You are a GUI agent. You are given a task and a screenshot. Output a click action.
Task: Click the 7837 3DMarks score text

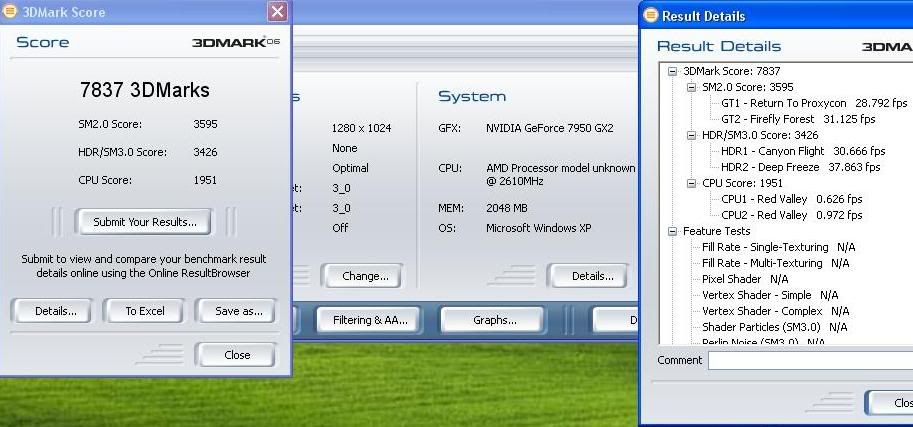coord(144,90)
